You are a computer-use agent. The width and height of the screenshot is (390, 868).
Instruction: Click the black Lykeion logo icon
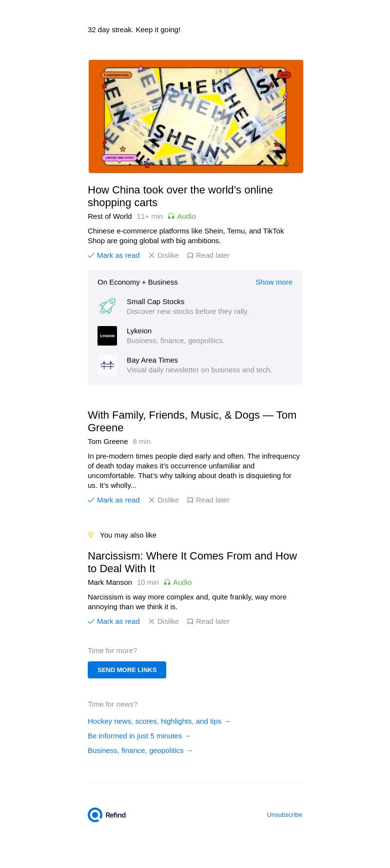click(107, 336)
